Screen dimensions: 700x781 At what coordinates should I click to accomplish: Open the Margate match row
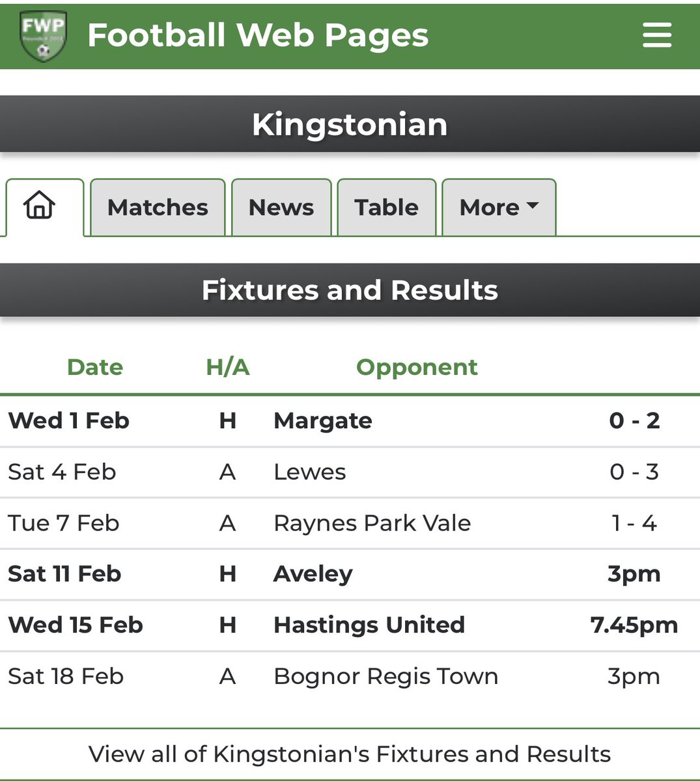[350, 420]
